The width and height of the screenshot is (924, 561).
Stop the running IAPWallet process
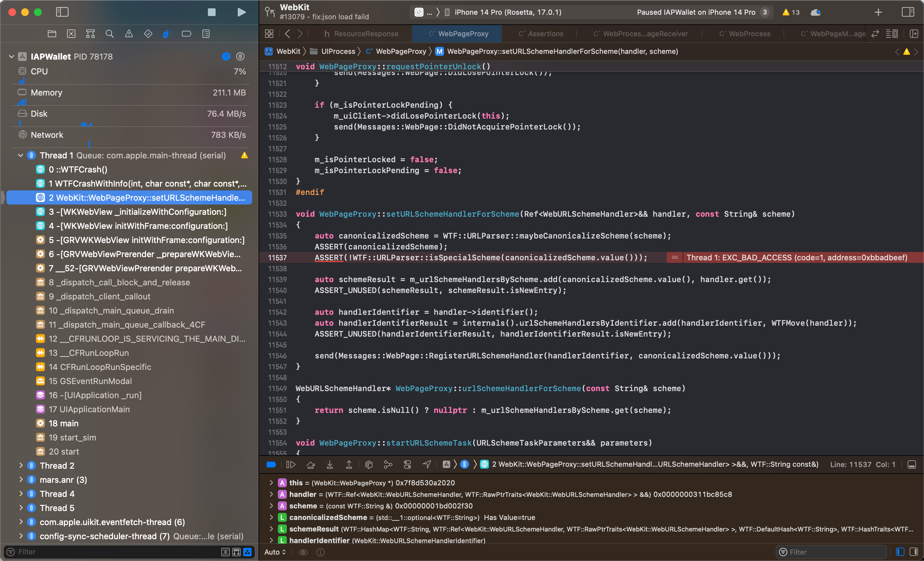(x=211, y=12)
